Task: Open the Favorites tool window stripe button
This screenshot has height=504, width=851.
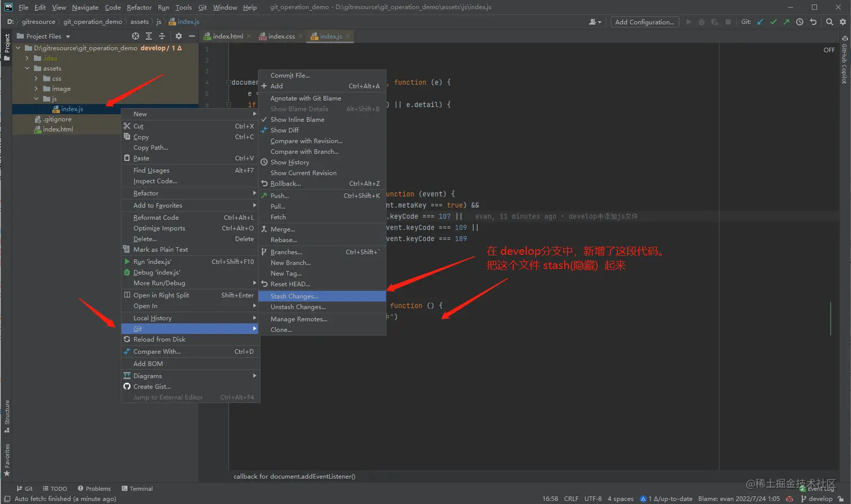Action: tap(7, 460)
